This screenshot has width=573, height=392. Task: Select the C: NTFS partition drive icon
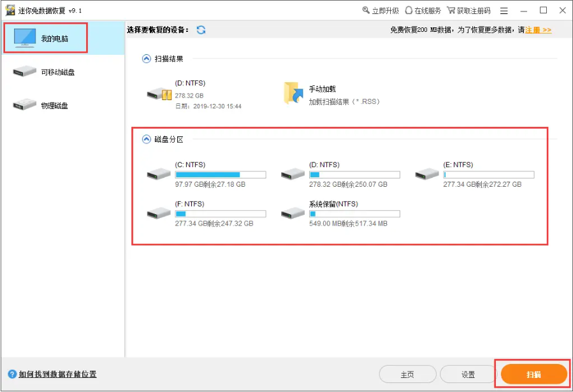(157, 174)
